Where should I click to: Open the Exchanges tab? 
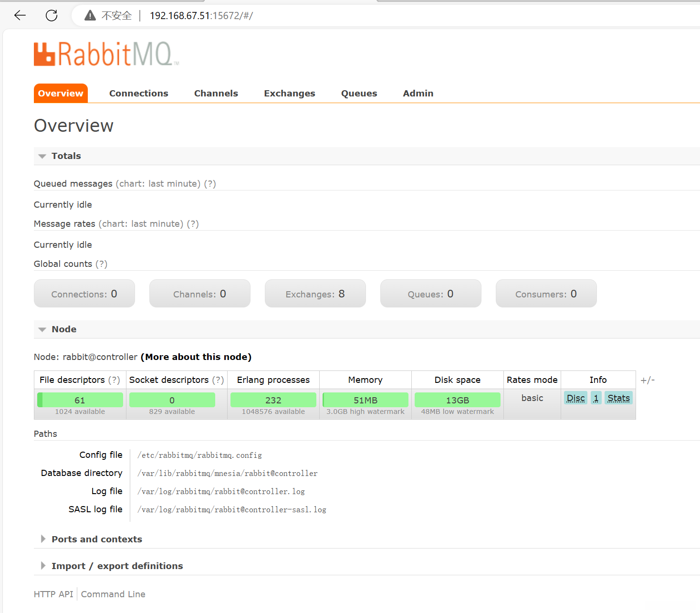tap(290, 93)
